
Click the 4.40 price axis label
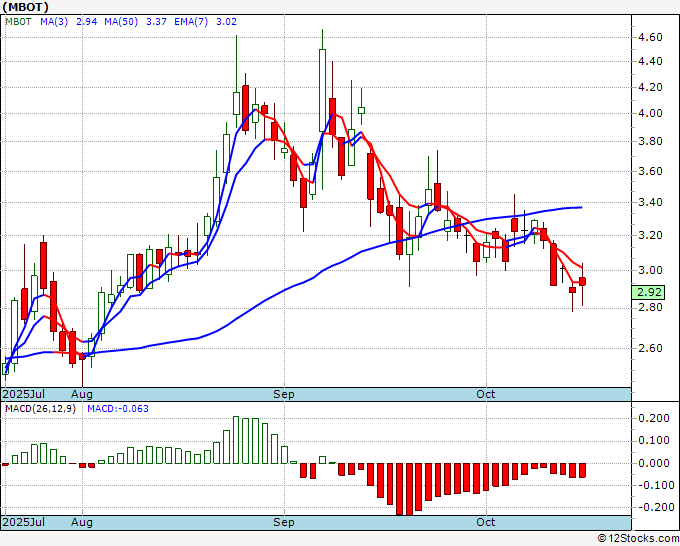point(650,62)
